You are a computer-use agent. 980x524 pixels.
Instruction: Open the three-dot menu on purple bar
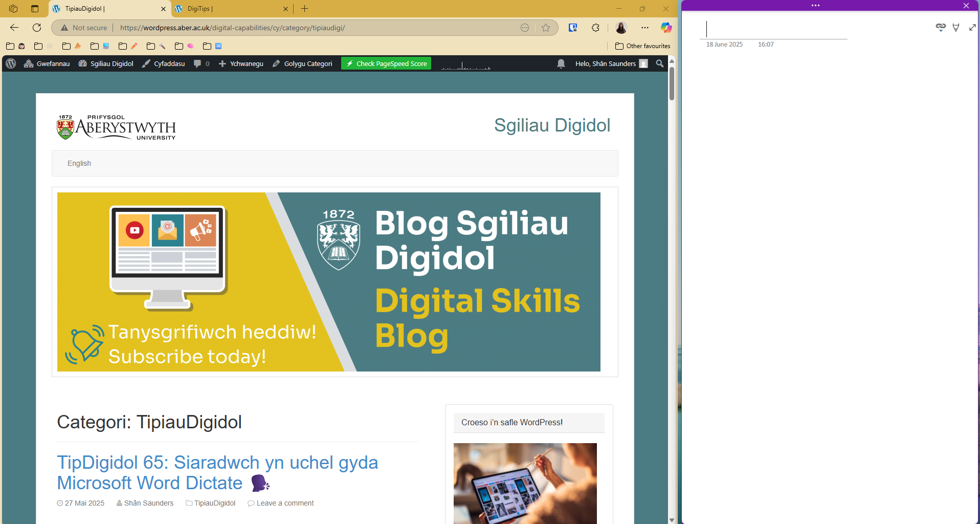815,6
